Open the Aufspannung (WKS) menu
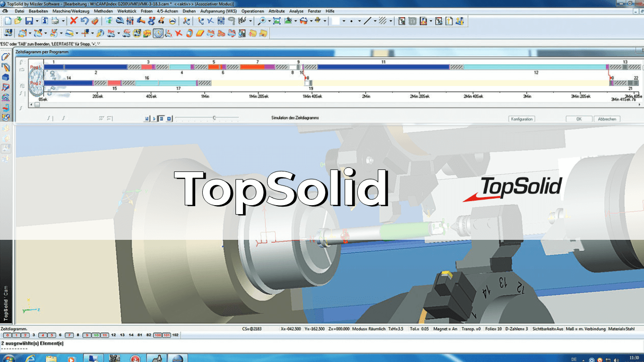644x362 pixels. point(218,11)
